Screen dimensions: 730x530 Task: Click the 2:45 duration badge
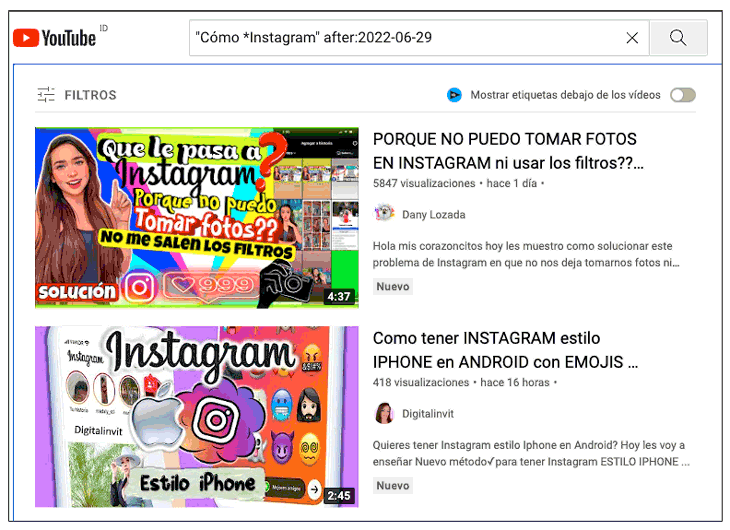(x=338, y=496)
